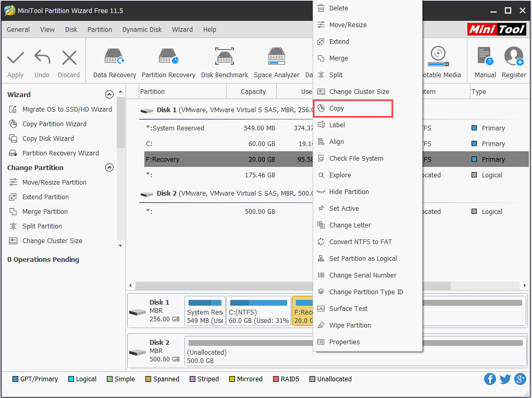Click the Apply checkmark icon

(x=16, y=58)
